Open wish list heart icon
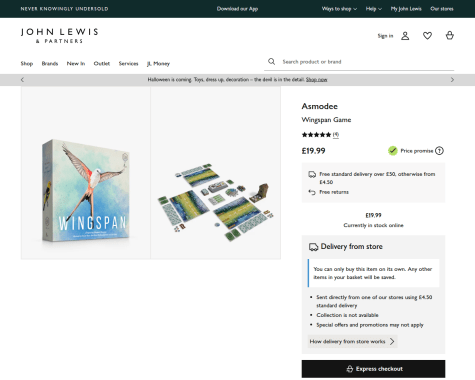The height and width of the screenshot is (380, 475). tap(427, 36)
